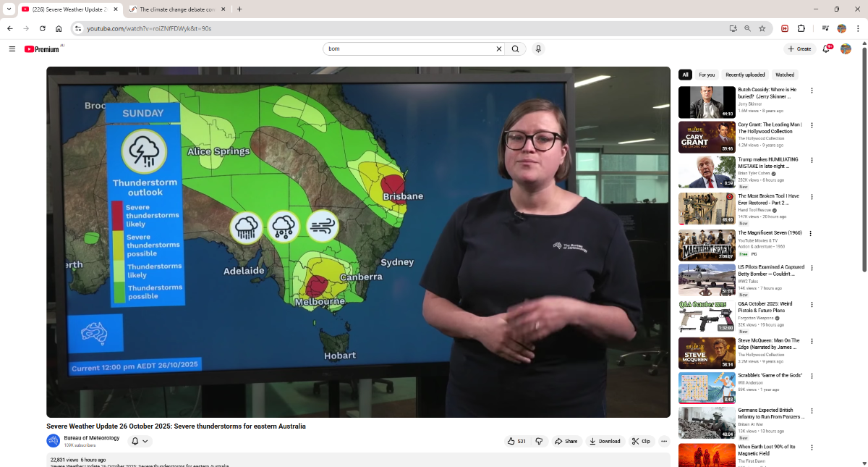Click the Bureau of Meteorology channel avatar
Viewport: 868px width, 467px height.
[54, 441]
